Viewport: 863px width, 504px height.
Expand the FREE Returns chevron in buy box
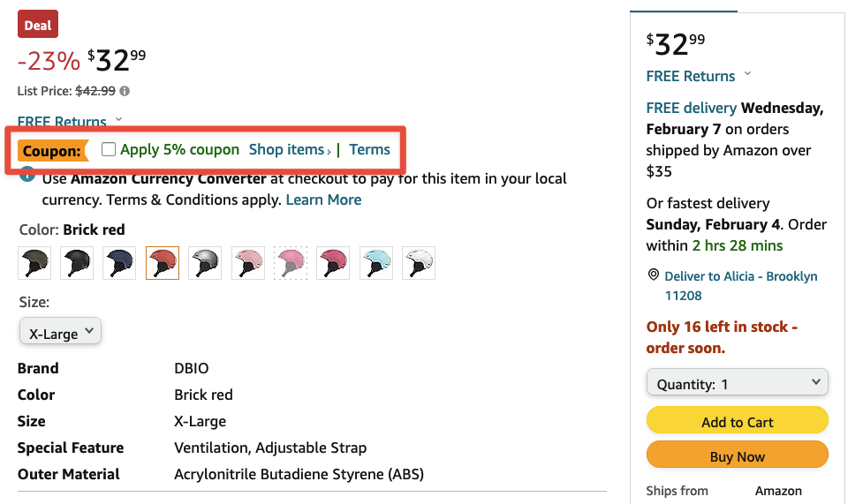coord(747,74)
